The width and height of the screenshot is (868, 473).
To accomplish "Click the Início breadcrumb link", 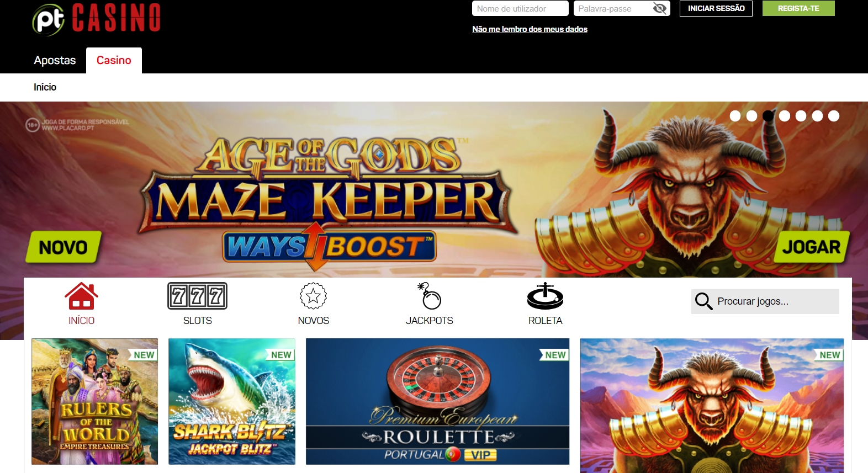I will click(x=45, y=87).
